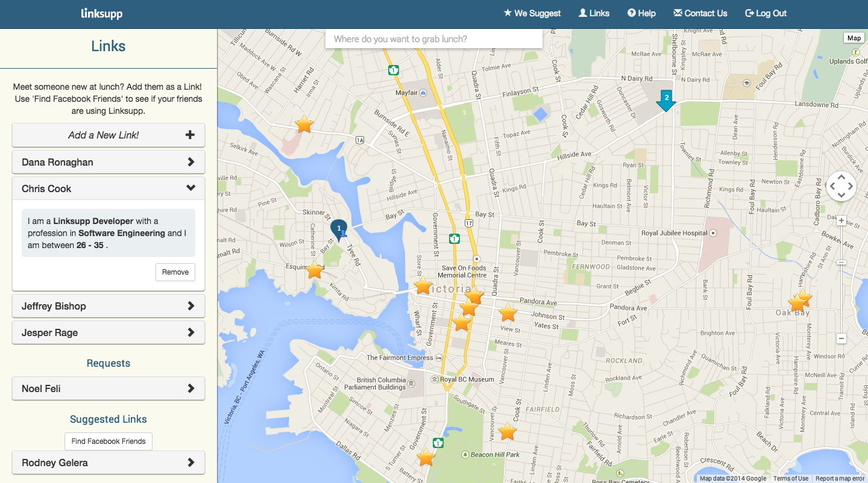The width and height of the screenshot is (868, 483).
Task: Zoom out with the map minus button
Action: [x=841, y=338]
